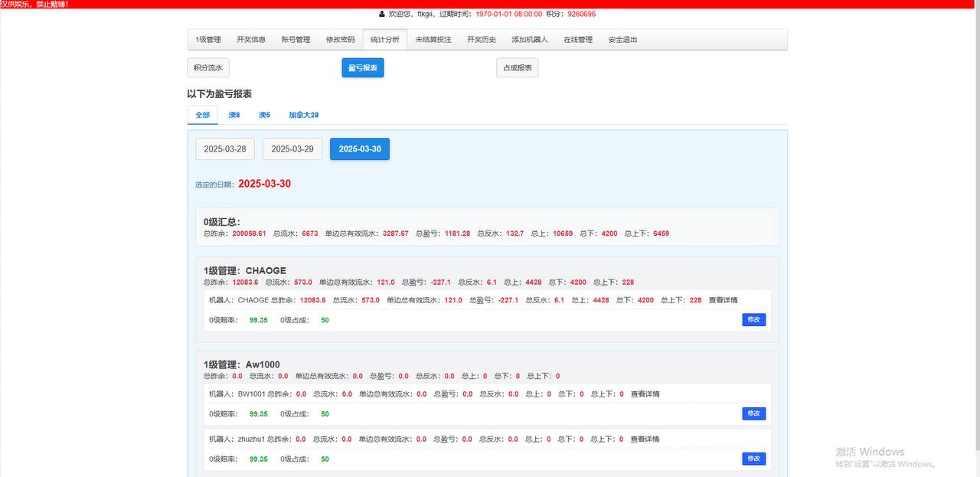Screen dimensions: 980x477
Task: Click 修改 button in the CHAOGE row
Action: [753, 320]
